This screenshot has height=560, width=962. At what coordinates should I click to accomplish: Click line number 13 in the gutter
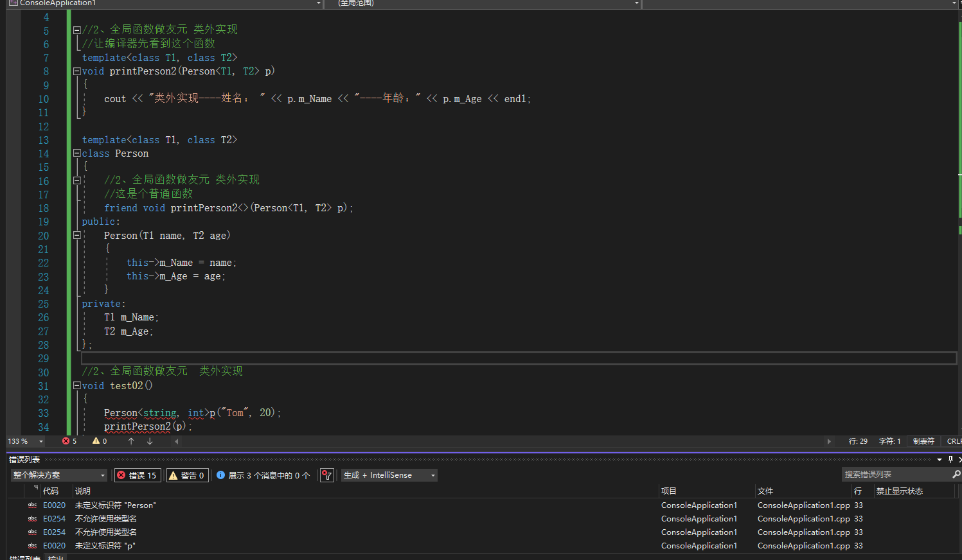pos(43,140)
